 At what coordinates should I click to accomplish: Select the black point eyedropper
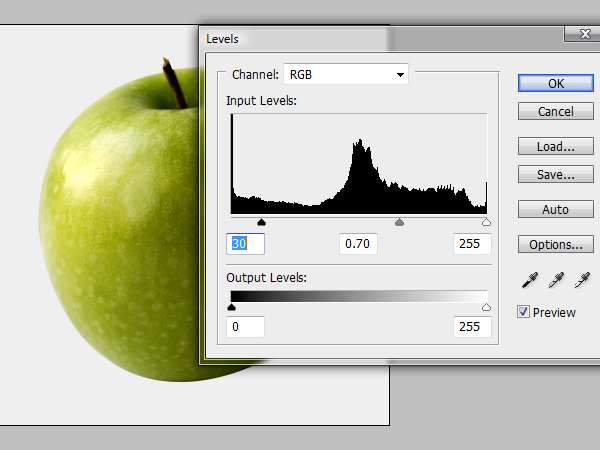[x=530, y=280]
